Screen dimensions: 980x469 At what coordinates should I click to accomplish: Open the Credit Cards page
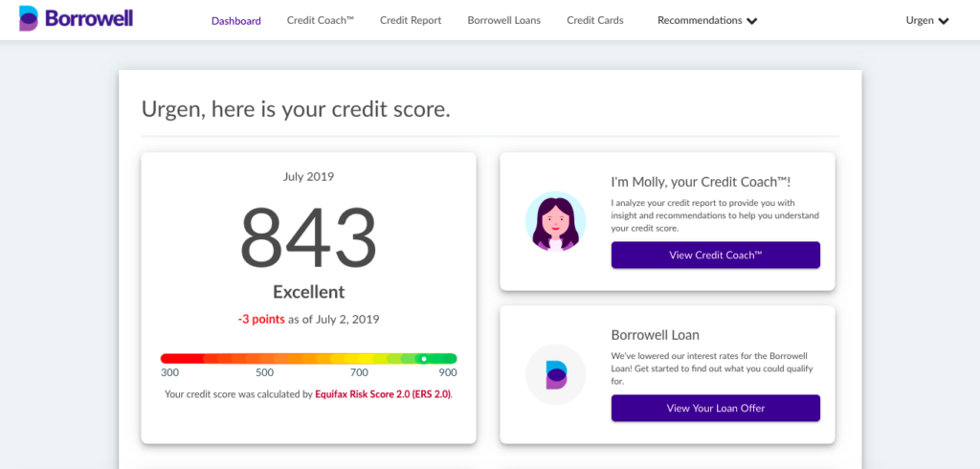tap(595, 20)
